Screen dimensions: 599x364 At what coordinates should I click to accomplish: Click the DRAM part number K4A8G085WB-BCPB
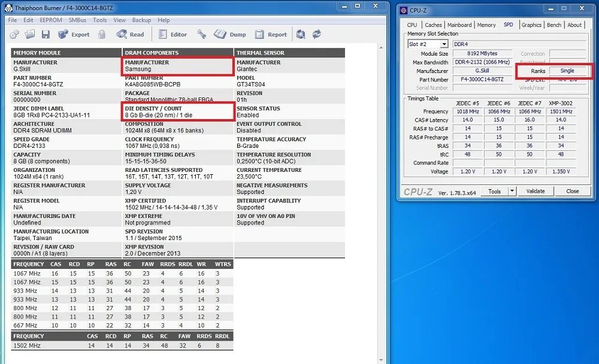152,84
